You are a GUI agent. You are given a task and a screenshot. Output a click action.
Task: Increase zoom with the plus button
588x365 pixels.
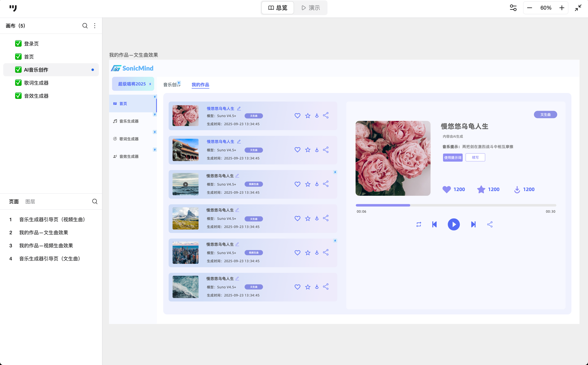point(562,8)
